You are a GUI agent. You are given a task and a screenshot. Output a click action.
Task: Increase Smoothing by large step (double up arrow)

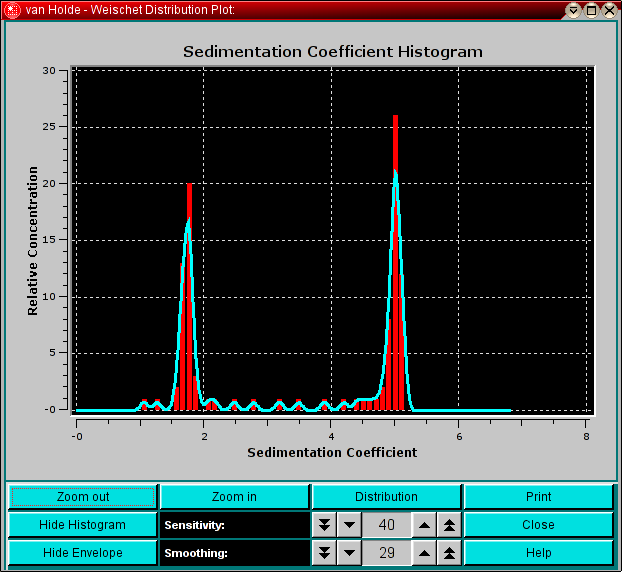(450, 553)
